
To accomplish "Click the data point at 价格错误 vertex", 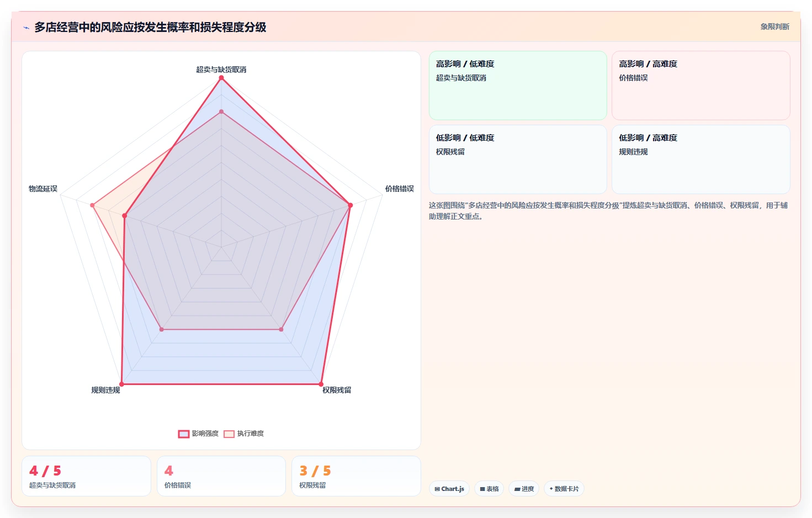I will tap(350, 205).
